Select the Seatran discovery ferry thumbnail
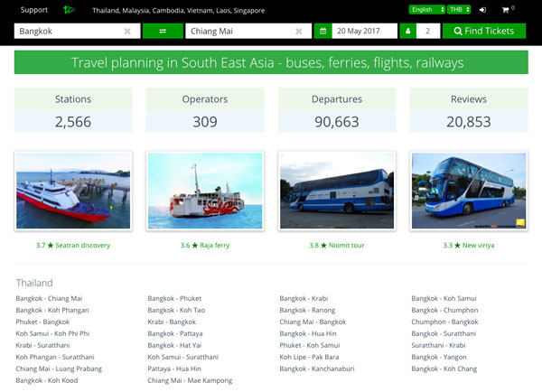 pyautogui.click(x=73, y=191)
